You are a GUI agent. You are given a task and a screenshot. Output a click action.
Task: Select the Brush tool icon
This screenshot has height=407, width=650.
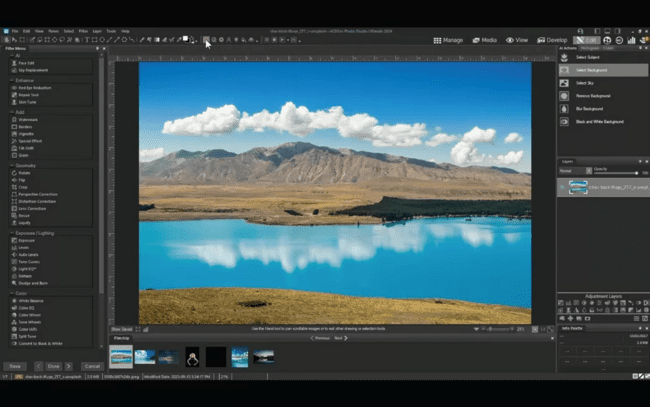pos(142,40)
